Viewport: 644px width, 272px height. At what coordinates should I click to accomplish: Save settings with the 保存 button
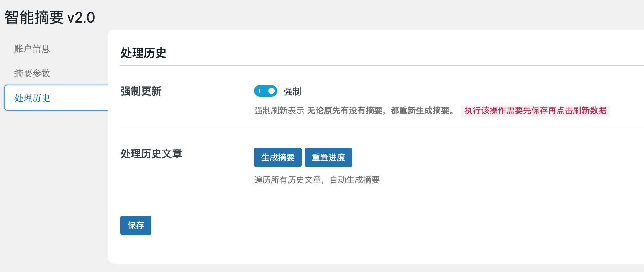(x=136, y=225)
